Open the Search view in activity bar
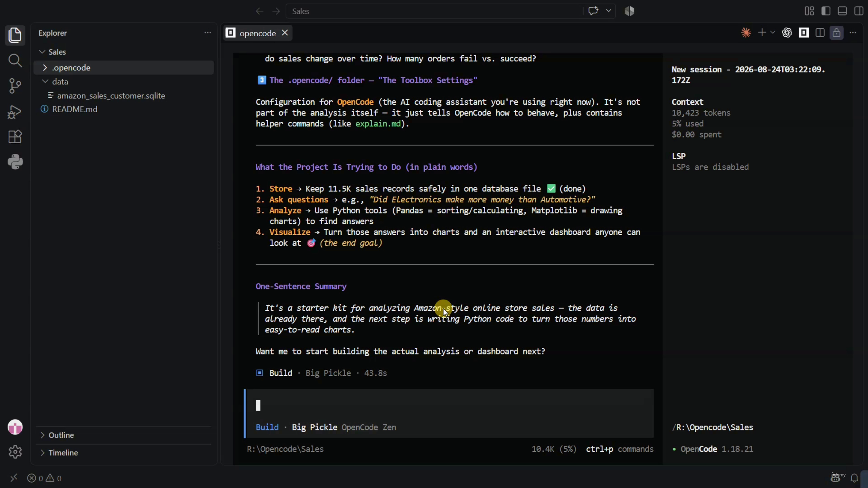Image resolution: width=868 pixels, height=488 pixels. pyautogui.click(x=15, y=61)
